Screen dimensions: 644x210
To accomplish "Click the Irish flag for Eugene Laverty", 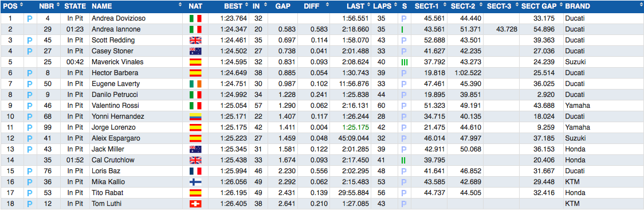I will click(195, 84).
